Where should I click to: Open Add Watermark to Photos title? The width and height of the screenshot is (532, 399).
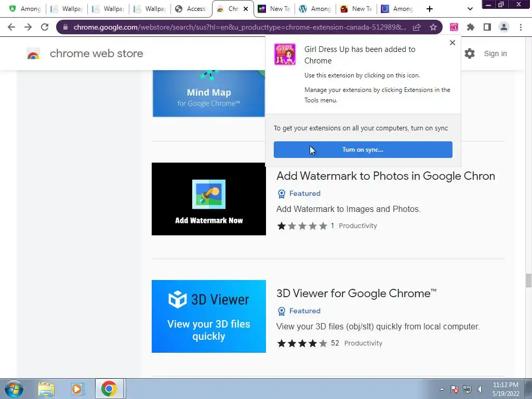(385, 176)
